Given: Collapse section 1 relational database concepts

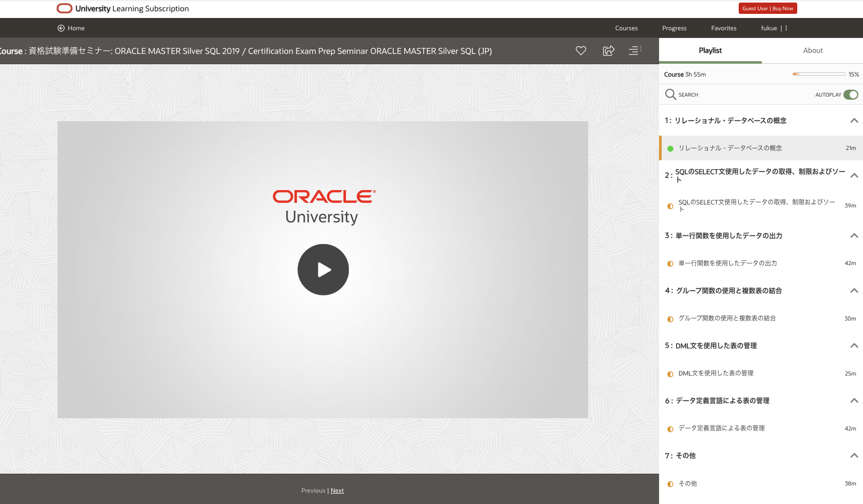Looking at the screenshot, I should click(854, 121).
